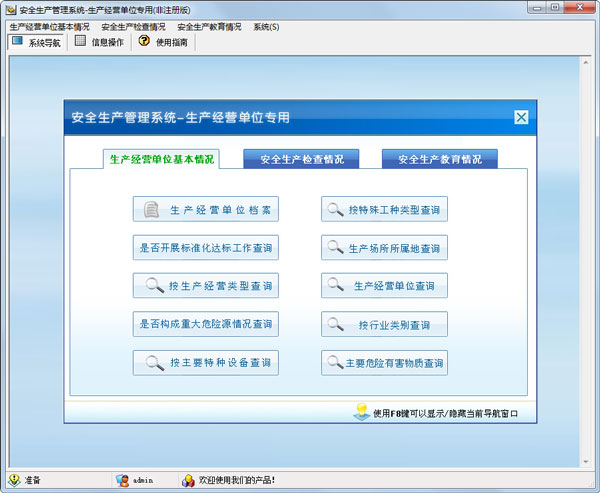
Task: Open 是否开展标准化达标工作查询
Action: [206, 248]
